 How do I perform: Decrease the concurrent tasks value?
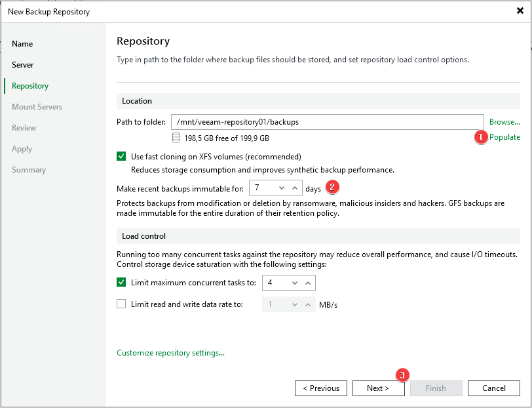coord(294,283)
